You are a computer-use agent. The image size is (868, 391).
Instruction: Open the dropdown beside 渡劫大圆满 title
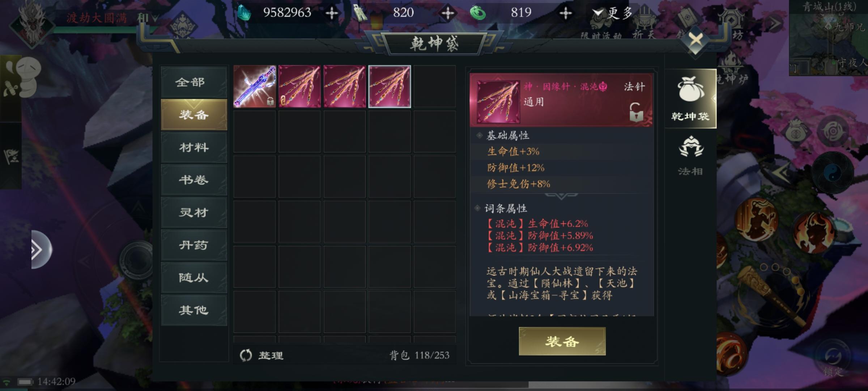pyautogui.click(x=155, y=18)
